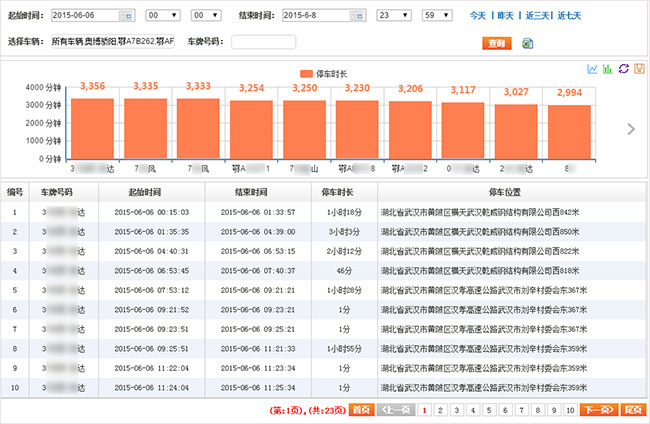Refresh the chart with restore icon
This screenshot has height=424, width=650.
623,69
